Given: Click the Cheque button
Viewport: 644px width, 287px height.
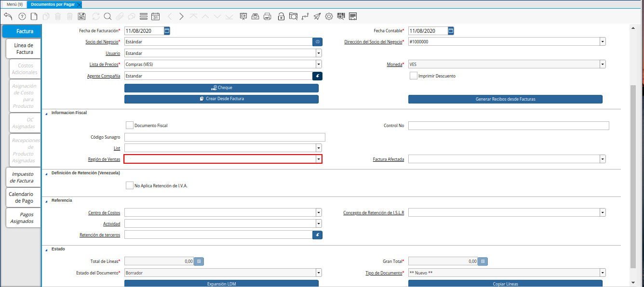Looking at the screenshot, I should tap(221, 88).
